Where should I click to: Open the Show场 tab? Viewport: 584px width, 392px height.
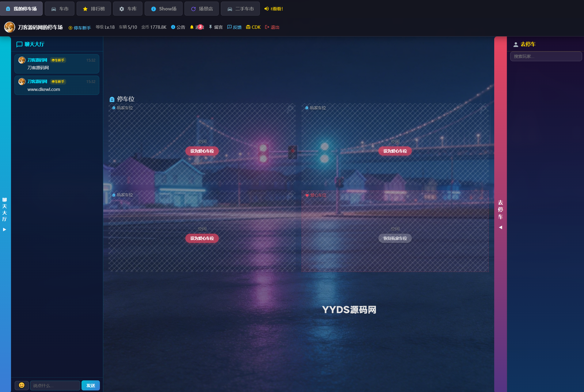pyautogui.click(x=163, y=9)
